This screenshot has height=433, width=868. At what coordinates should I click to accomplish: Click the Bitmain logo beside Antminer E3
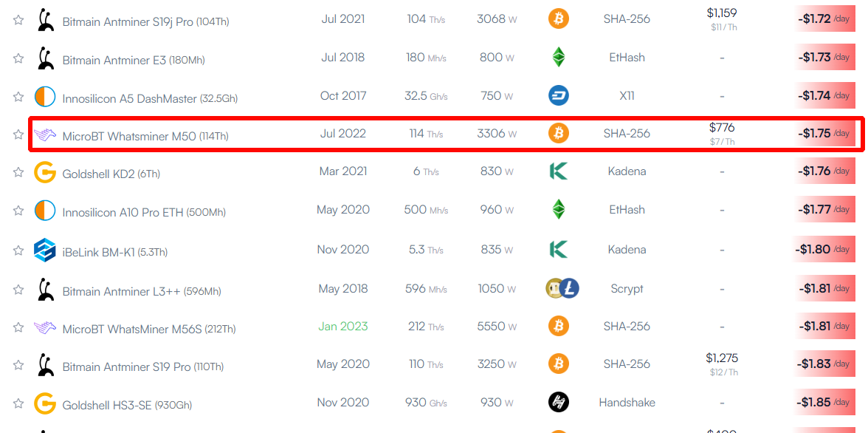(x=45, y=58)
